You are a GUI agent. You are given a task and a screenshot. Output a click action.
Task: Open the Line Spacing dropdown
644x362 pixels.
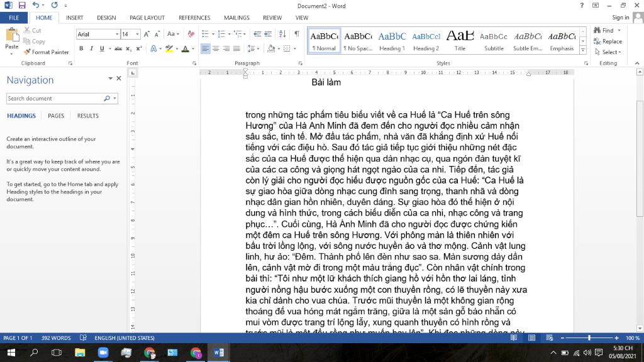click(x=253, y=48)
